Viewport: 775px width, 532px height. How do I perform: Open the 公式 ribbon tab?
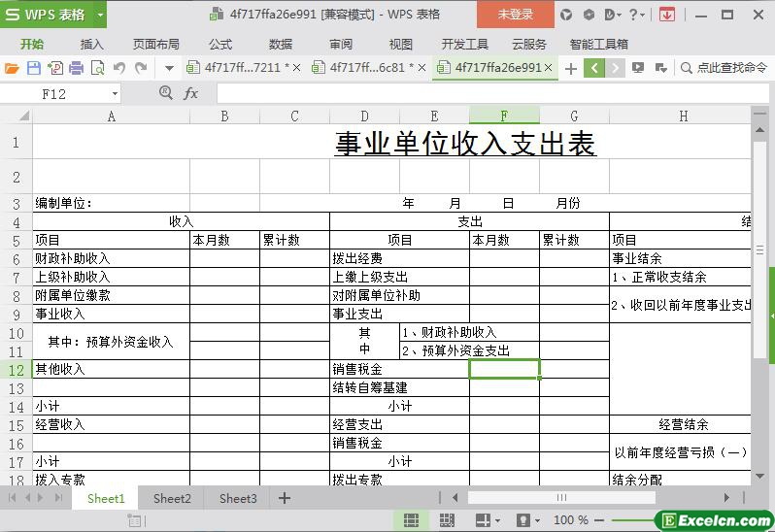point(219,45)
